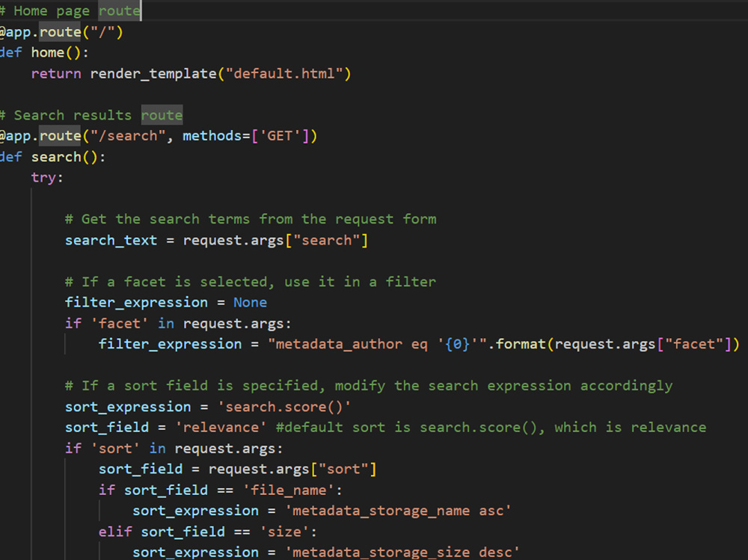The image size is (748, 560).
Task: Click the line "if 'facet' in request.args:"
Action: [x=178, y=324]
